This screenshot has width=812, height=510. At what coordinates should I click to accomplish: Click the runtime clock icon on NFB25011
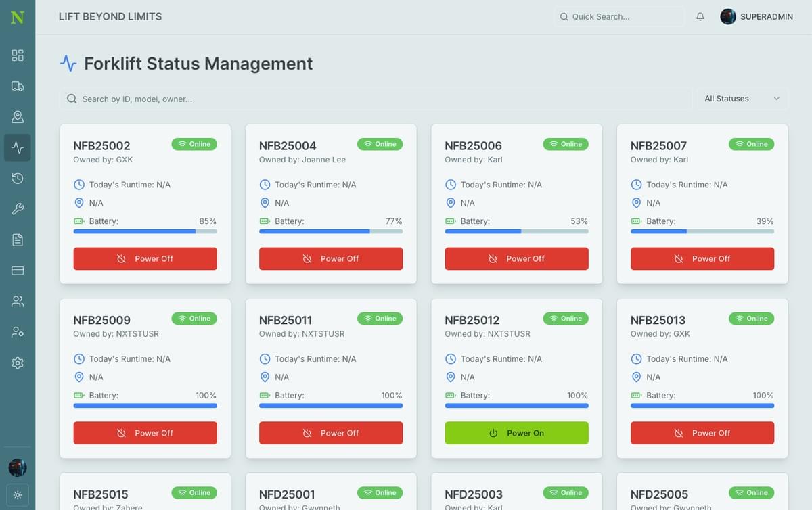coord(265,359)
